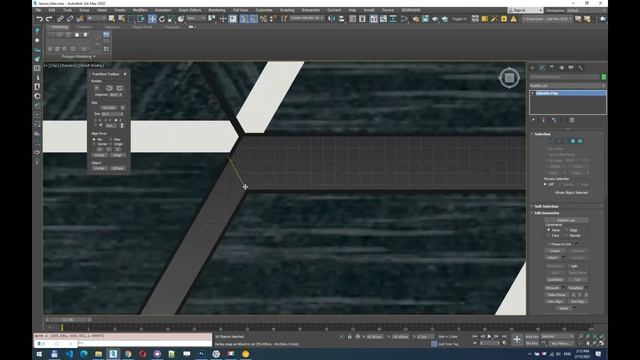640x360 pixels.
Task: Open the Modifiers menu
Action: click(140, 10)
